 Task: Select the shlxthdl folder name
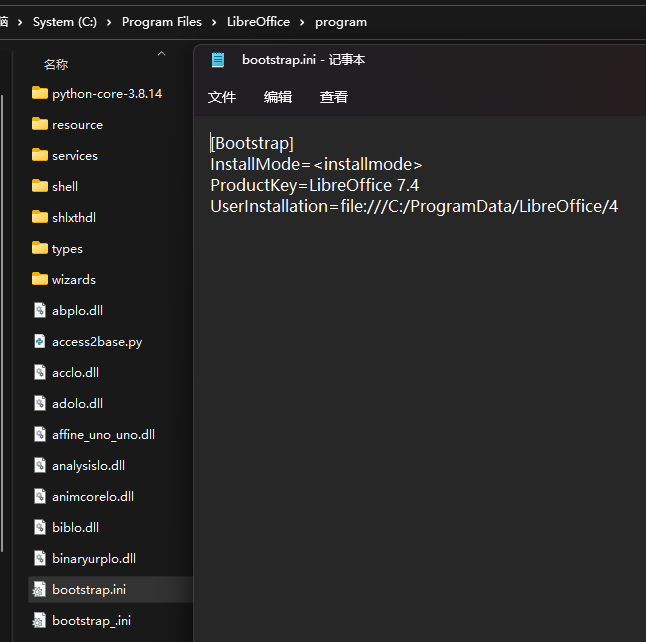point(74,217)
